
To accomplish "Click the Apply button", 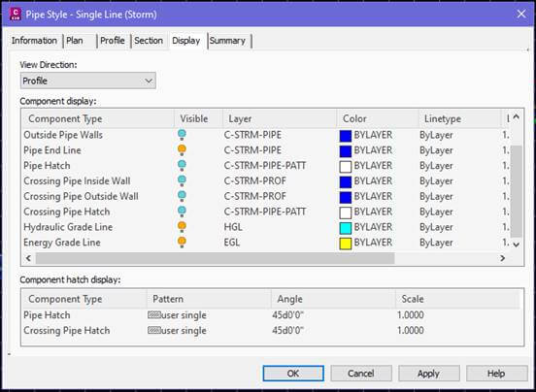I will pyautogui.click(x=428, y=374).
